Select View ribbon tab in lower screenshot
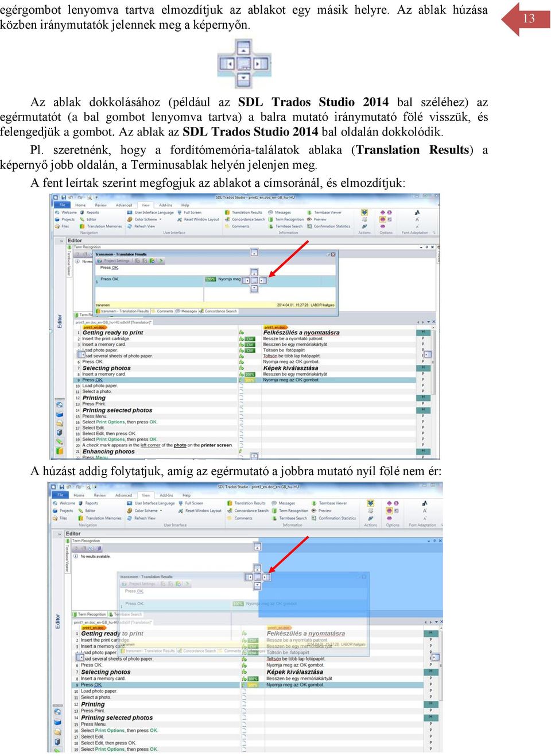 pos(146,495)
